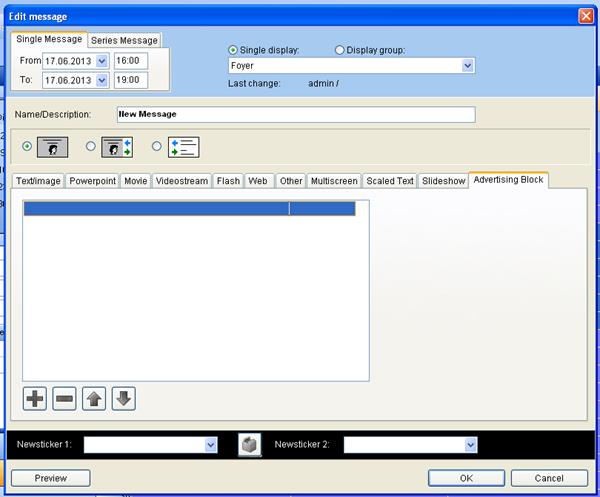Click the cube icon between newsticker fields
The height and width of the screenshot is (497, 600).
tap(249, 445)
